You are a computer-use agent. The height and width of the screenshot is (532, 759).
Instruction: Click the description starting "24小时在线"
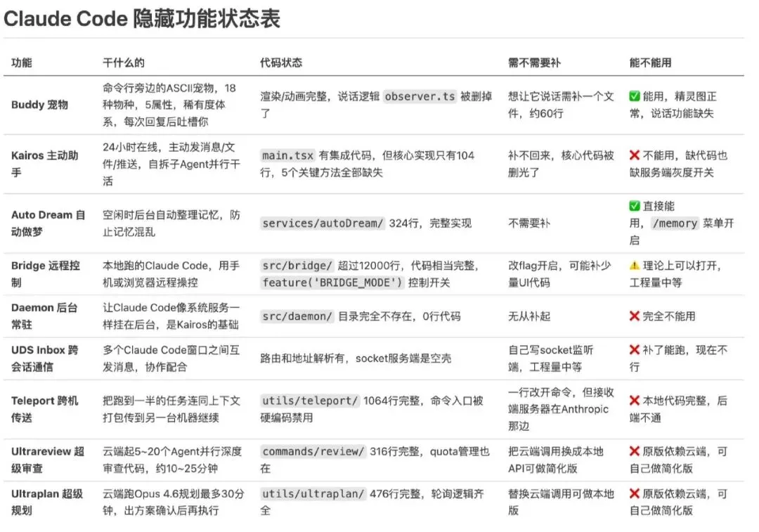tap(171, 164)
